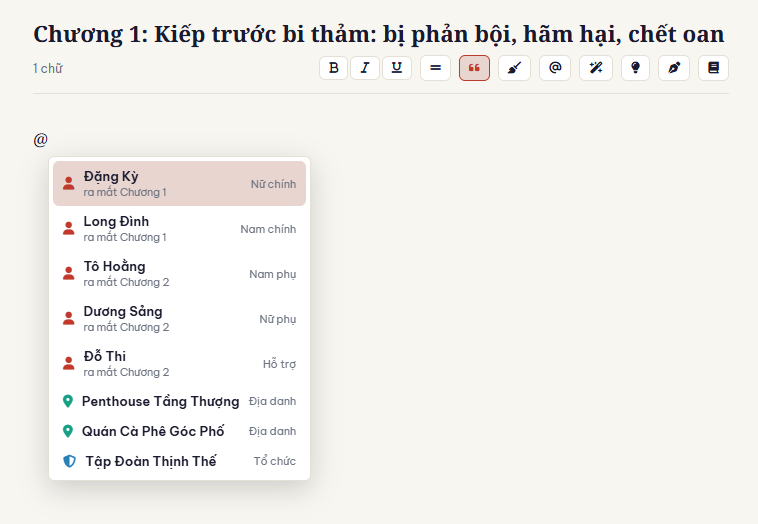Click shield icon beside Tập Đoàn Thịnh Thế
758x524 pixels.
tap(70, 461)
